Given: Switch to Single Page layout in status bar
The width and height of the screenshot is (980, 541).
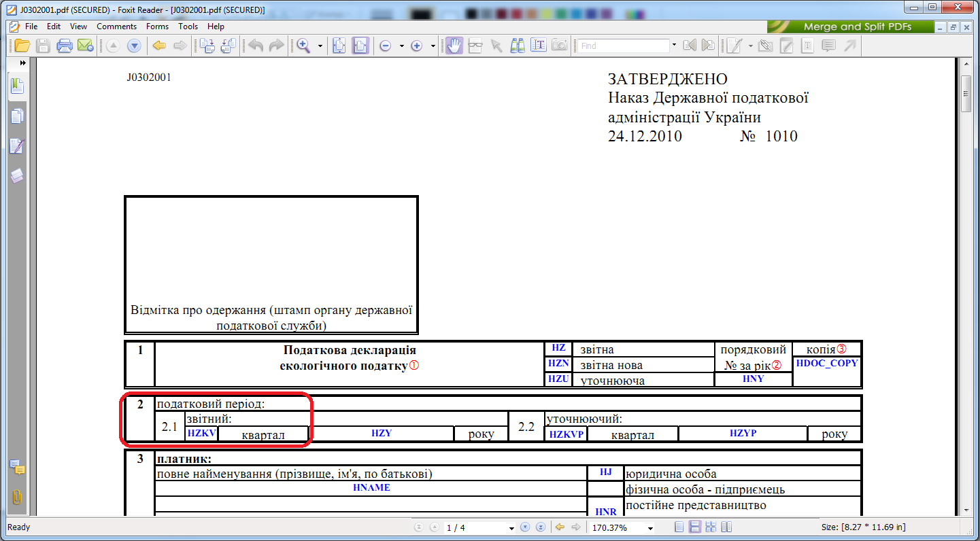Looking at the screenshot, I should tap(680, 527).
